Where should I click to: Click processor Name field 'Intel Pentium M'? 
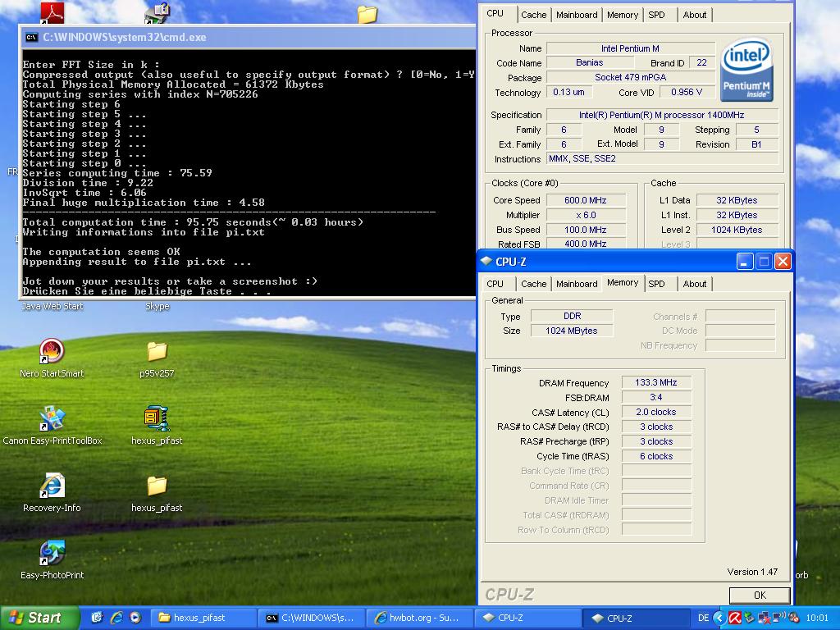coord(631,48)
